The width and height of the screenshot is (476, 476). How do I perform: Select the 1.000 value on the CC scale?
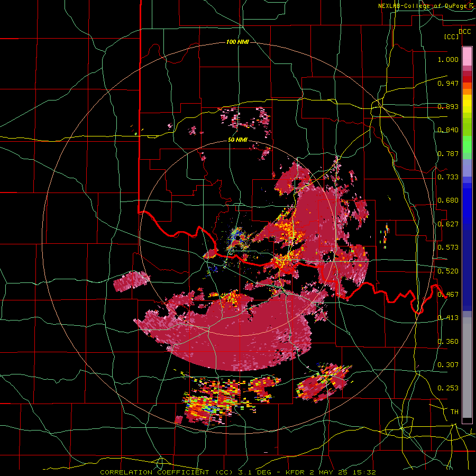click(448, 59)
